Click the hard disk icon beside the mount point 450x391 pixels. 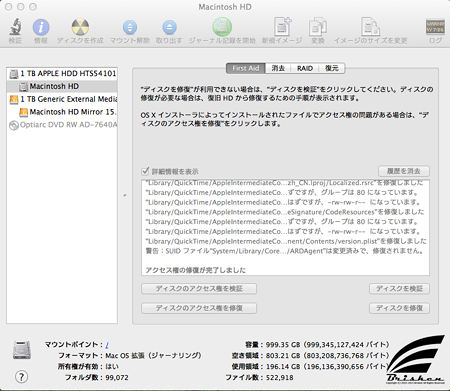(x=22, y=350)
